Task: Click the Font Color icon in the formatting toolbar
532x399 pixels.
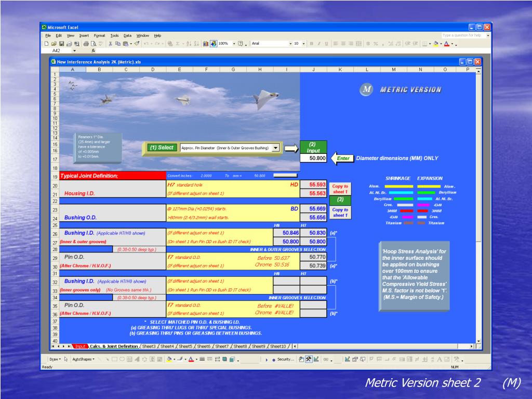Action: pyautogui.click(x=446, y=44)
